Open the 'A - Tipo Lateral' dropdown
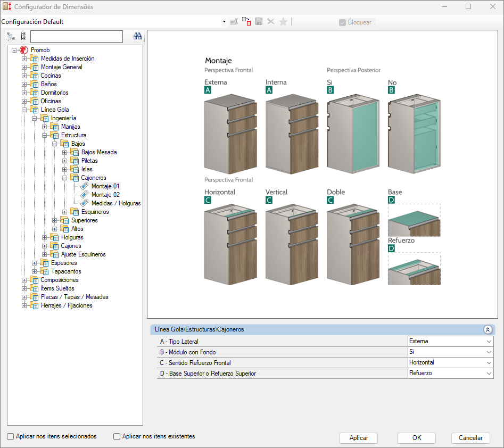This screenshot has height=448, width=504. [x=489, y=342]
